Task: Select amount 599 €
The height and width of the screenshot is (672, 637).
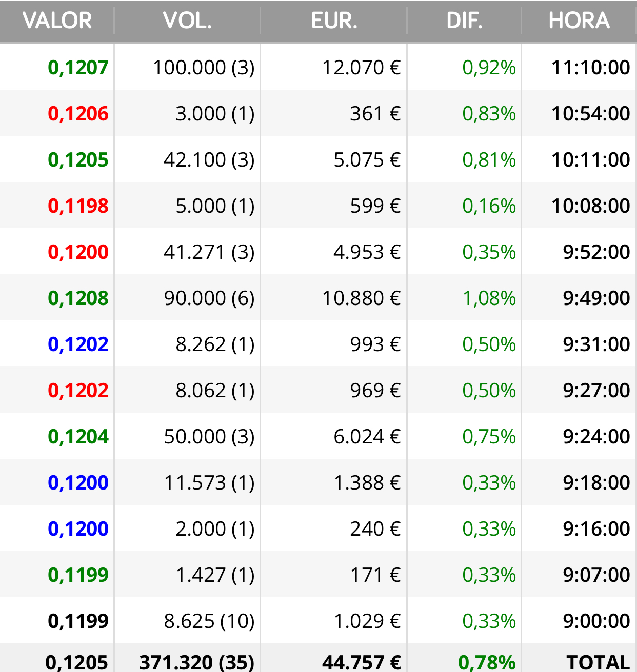Action: click(375, 206)
